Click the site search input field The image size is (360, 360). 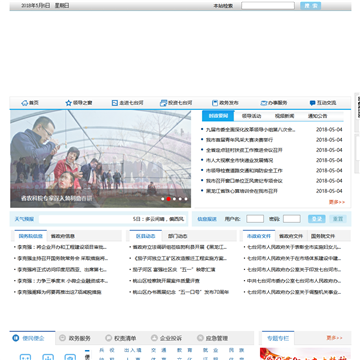pyautogui.click(x=268, y=6)
